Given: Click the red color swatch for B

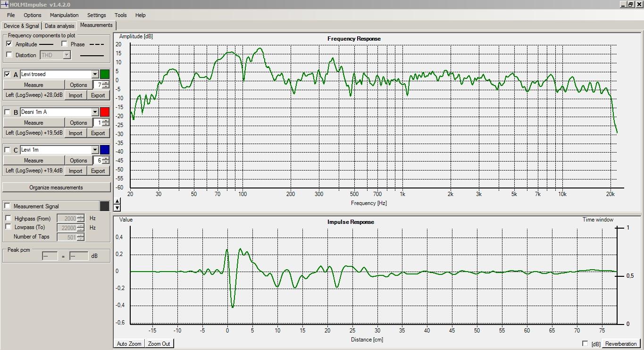Looking at the screenshot, I should 105,112.
